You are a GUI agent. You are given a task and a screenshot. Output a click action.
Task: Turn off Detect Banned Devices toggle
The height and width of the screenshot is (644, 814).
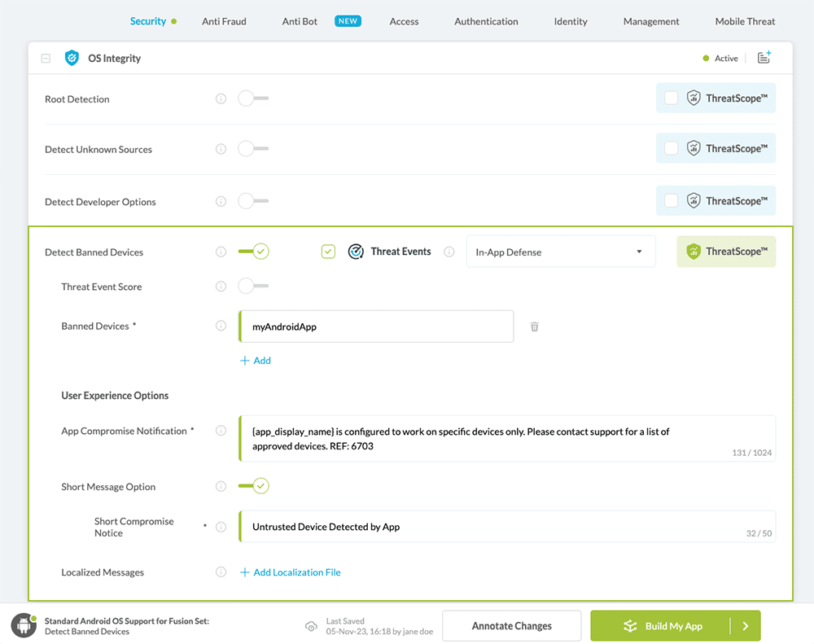(x=253, y=252)
